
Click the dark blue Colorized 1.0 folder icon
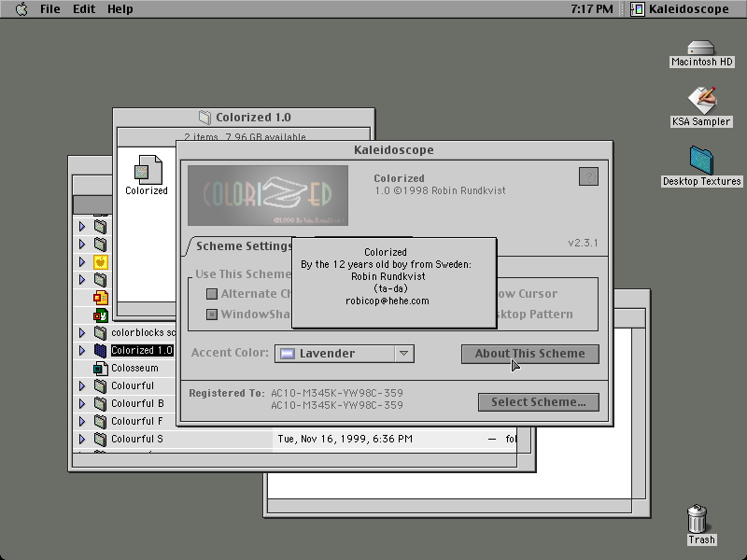click(x=101, y=351)
